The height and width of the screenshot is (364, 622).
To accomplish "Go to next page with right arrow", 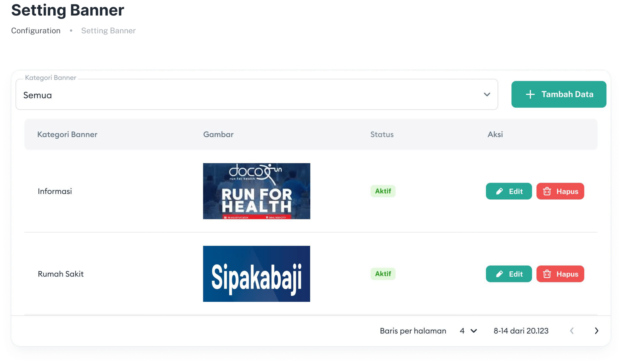I will pyautogui.click(x=597, y=331).
